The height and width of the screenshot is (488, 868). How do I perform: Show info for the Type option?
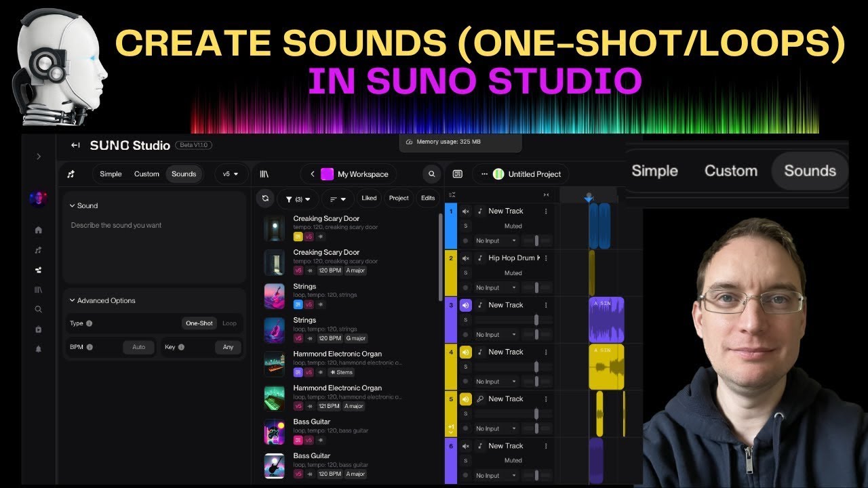[x=90, y=323]
